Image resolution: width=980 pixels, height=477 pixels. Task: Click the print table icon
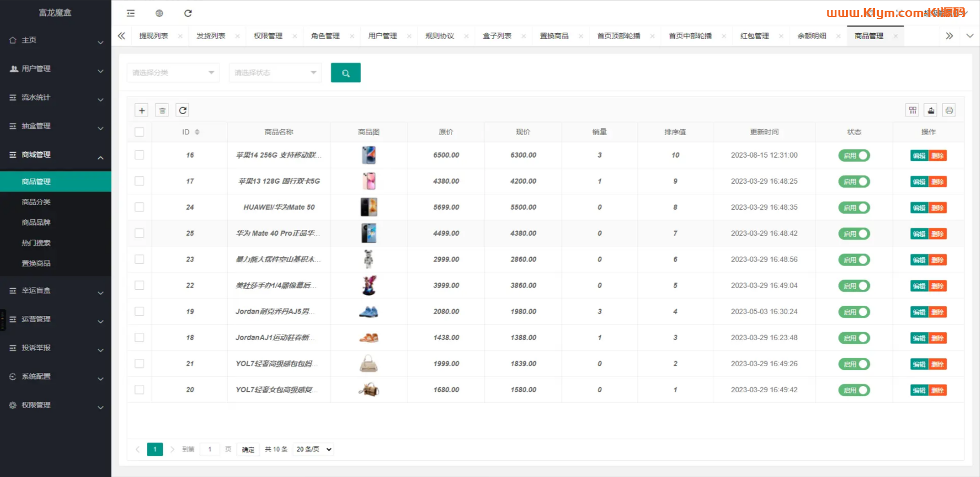949,111
